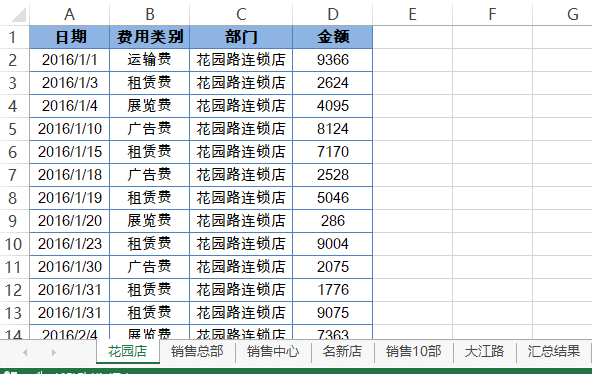Select column E header
Viewport: 592px width, 374px height.
pyautogui.click(x=412, y=14)
